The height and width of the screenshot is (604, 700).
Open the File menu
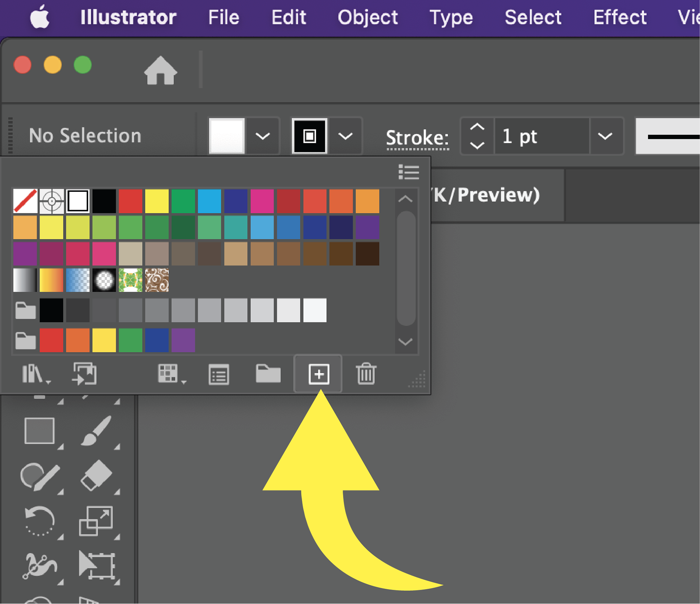click(223, 17)
